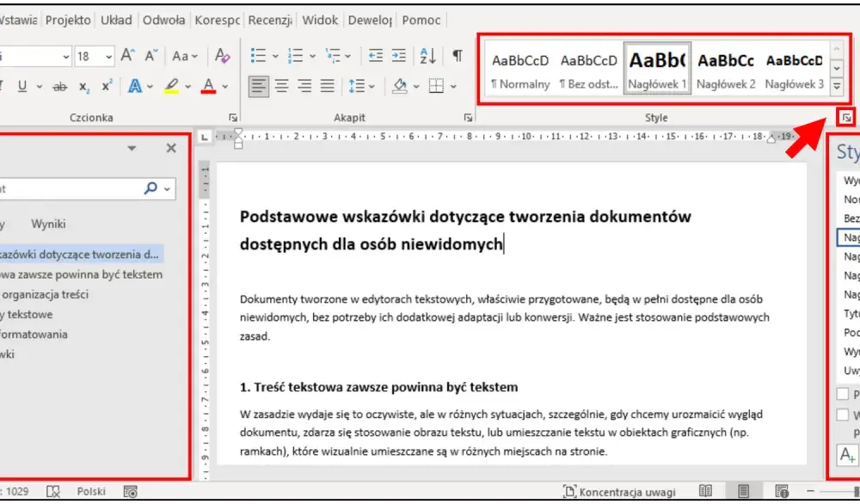Go to heading 'organizacja treści' in navigation

44,294
